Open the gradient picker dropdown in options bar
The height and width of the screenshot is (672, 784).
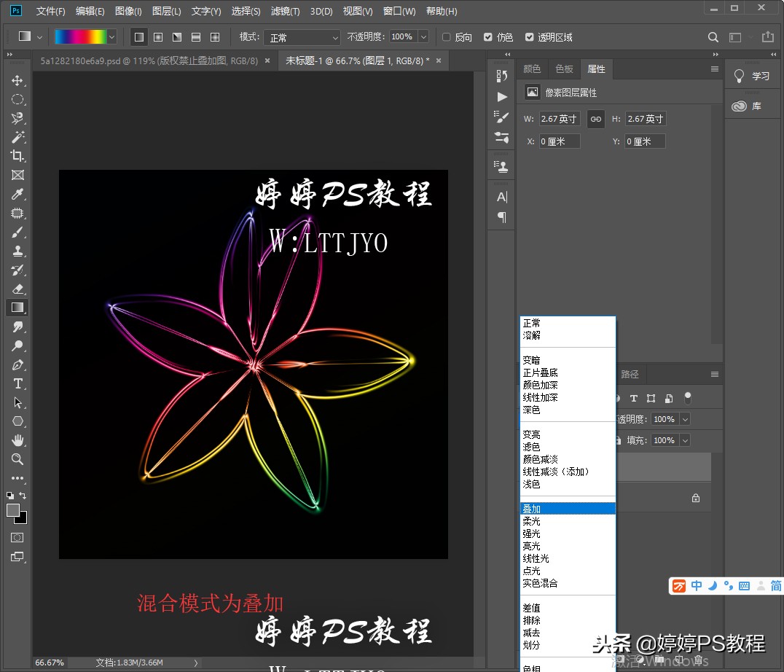pos(112,36)
